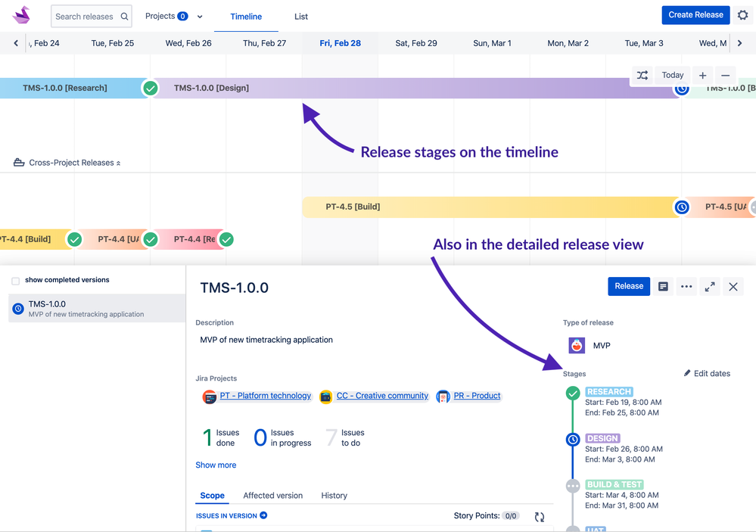Click checkmark after PT-4.4 Re stage
This screenshot has height=532, width=756.
[x=226, y=239]
